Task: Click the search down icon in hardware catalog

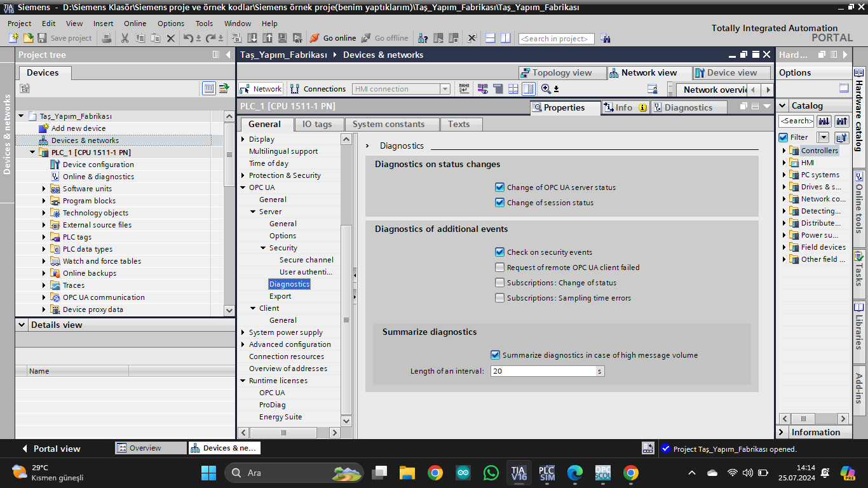Action: pos(824,121)
